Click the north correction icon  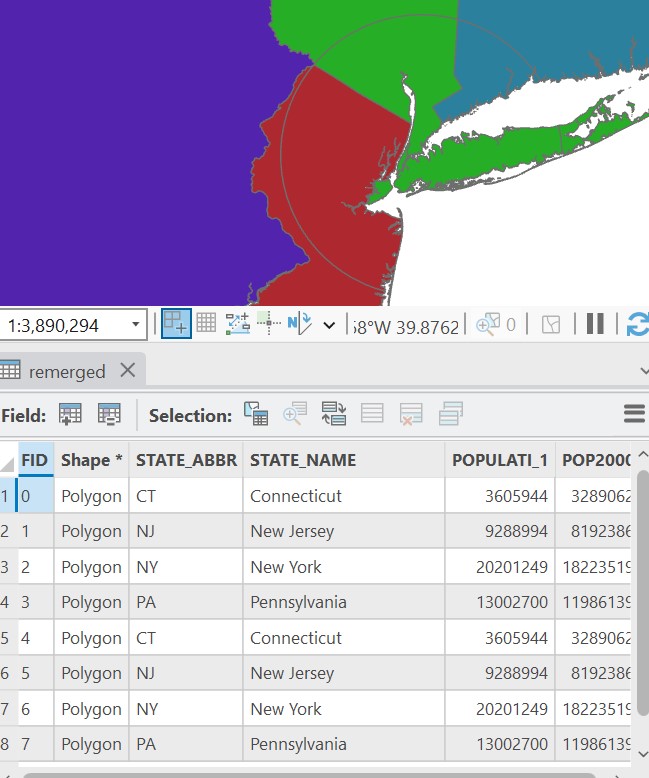[299, 323]
